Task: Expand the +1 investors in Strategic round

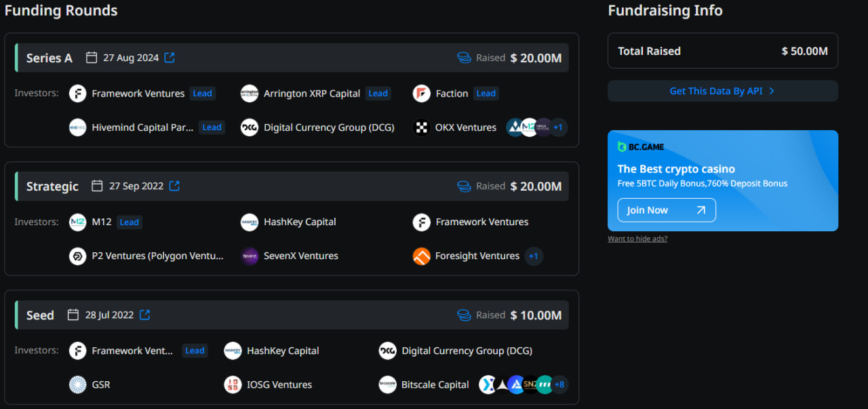Action: [534, 256]
